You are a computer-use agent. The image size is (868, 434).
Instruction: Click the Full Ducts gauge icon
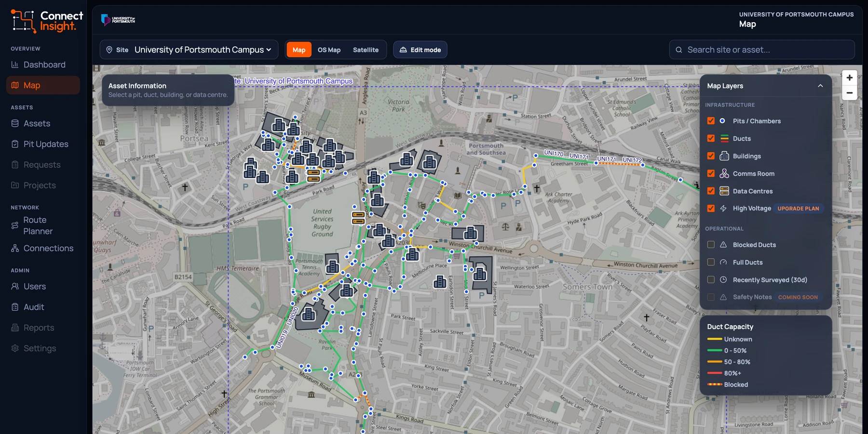click(723, 262)
